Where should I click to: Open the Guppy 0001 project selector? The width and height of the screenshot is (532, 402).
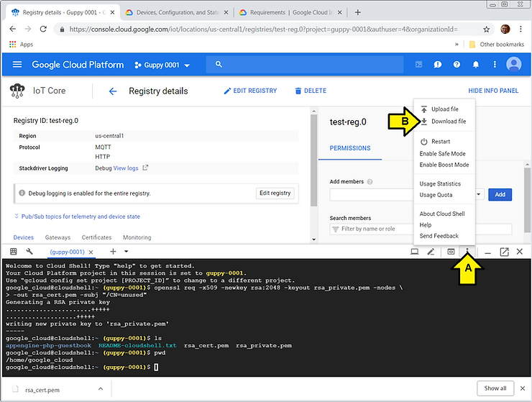[x=162, y=65]
